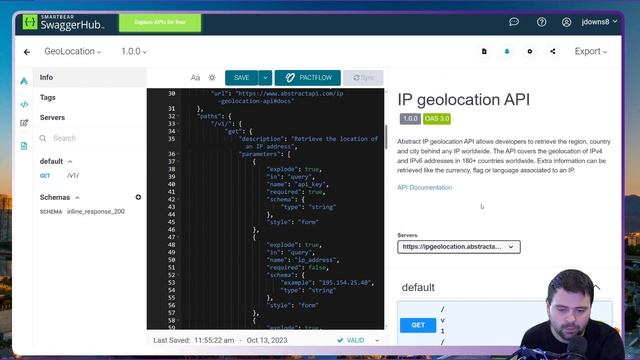Click the default section heading in preview
This screenshot has width=640, height=360.
(x=418, y=288)
